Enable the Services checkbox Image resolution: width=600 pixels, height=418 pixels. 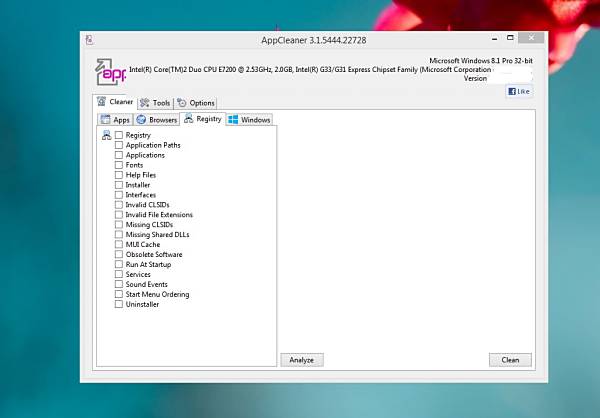pos(119,274)
